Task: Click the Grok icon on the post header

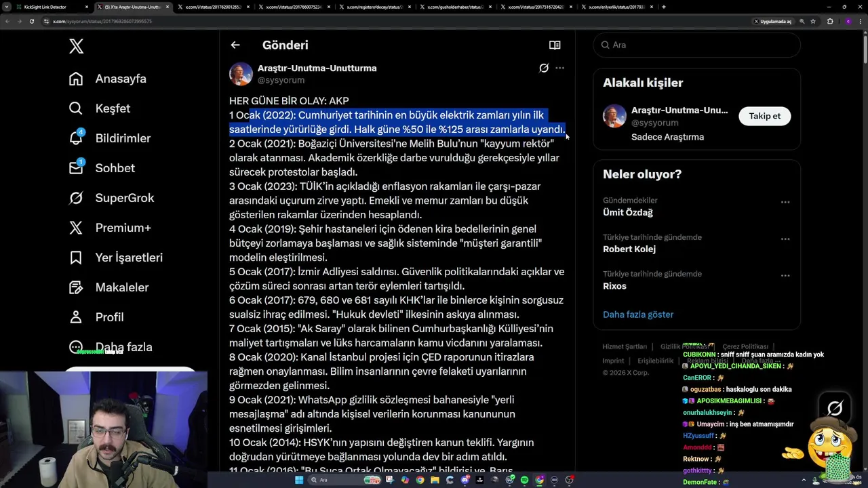Action: click(544, 68)
